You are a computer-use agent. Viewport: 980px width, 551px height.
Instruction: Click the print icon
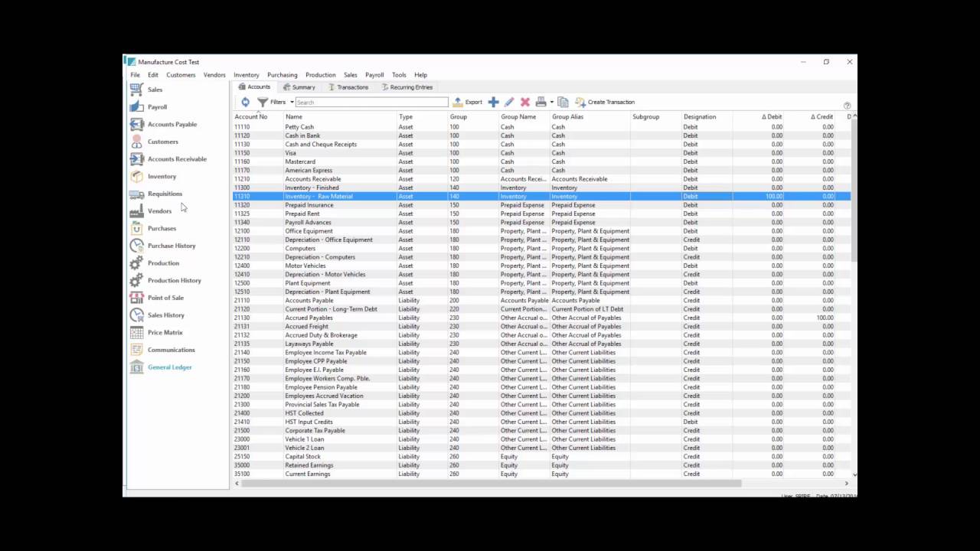[x=541, y=102]
